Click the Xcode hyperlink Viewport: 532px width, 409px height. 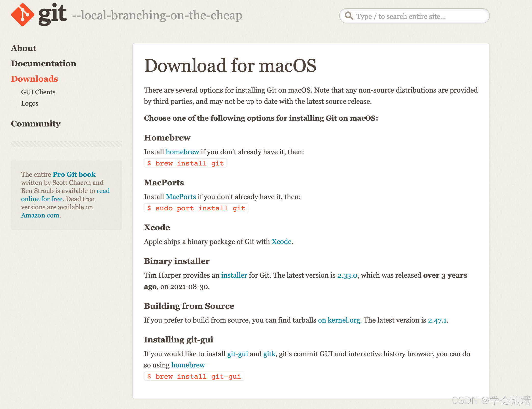coord(282,242)
